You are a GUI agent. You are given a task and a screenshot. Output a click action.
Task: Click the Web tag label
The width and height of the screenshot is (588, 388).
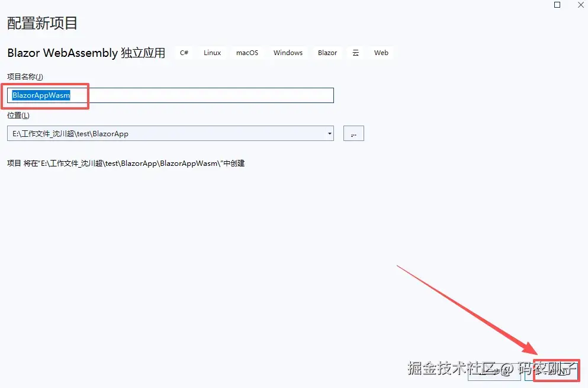[x=381, y=53]
